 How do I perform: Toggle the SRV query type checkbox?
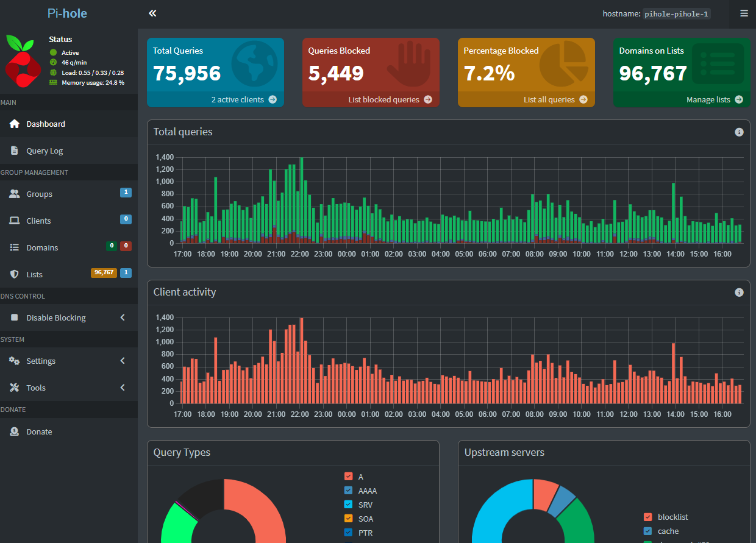pyautogui.click(x=349, y=505)
